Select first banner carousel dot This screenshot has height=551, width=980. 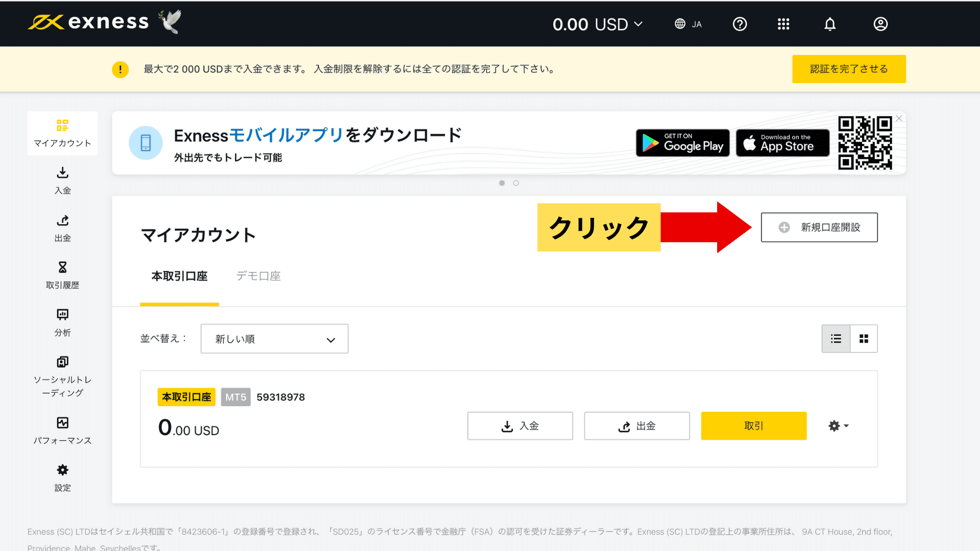tap(502, 183)
